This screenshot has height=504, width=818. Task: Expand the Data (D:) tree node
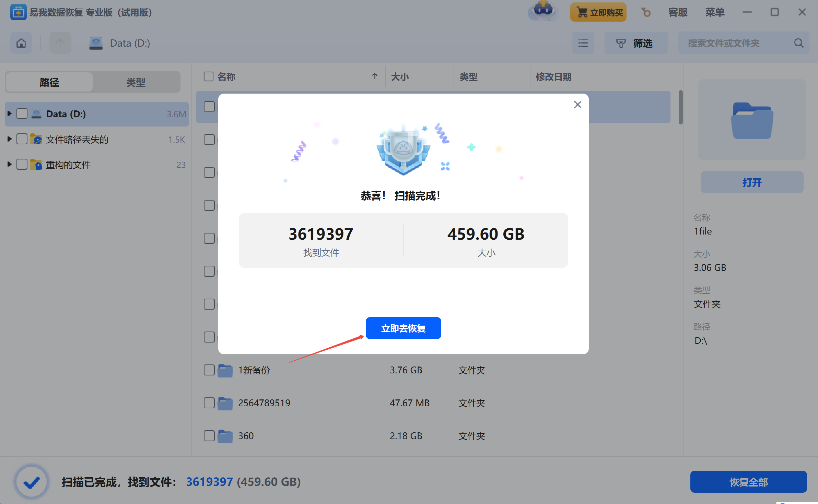(9, 114)
